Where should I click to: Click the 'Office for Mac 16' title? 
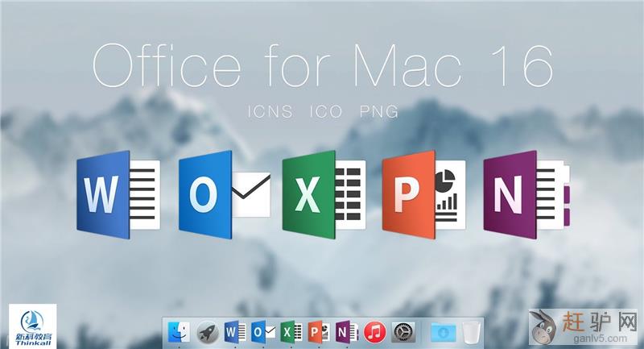click(x=322, y=67)
